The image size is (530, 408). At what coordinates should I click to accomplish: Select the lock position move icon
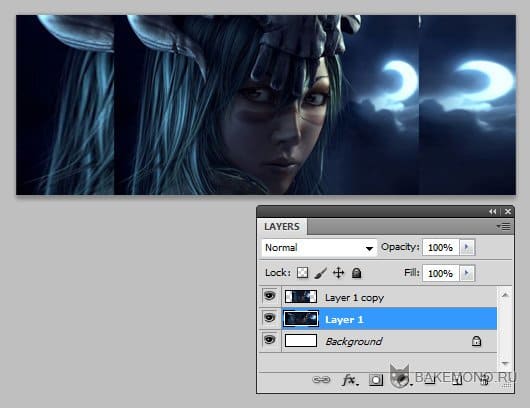point(338,273)
